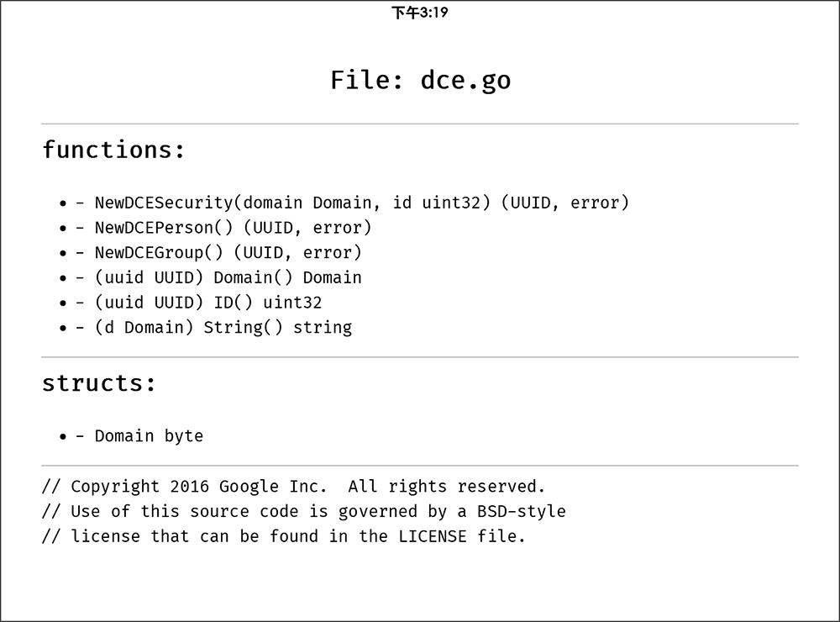Click the "governed by a BSD-style" comment line
This screenshot has height=622, width=840.
pos(304,511)
